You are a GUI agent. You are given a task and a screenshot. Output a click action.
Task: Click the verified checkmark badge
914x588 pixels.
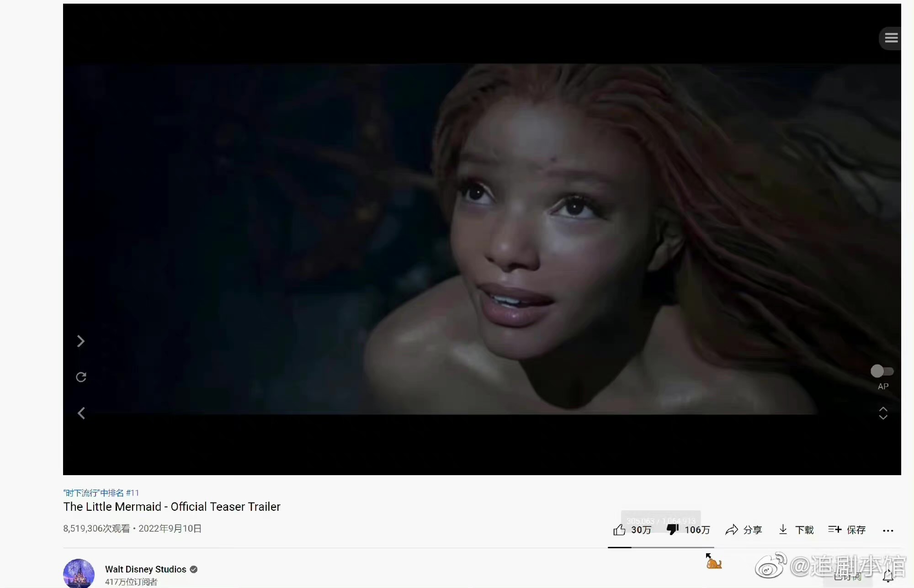194,569
